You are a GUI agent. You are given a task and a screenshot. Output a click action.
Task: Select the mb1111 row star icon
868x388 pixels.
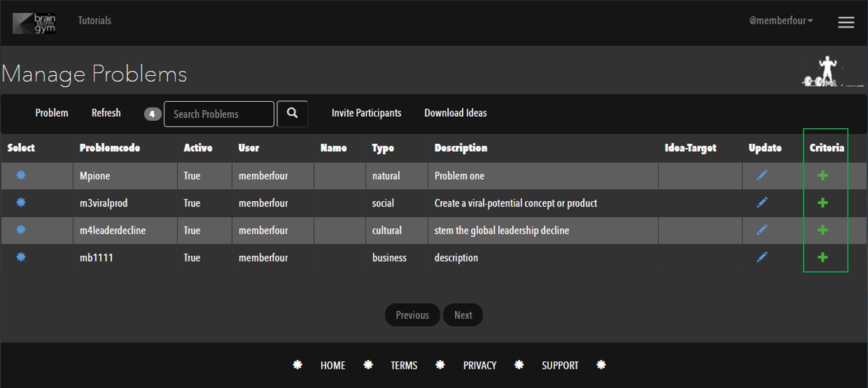pos(21,257)
